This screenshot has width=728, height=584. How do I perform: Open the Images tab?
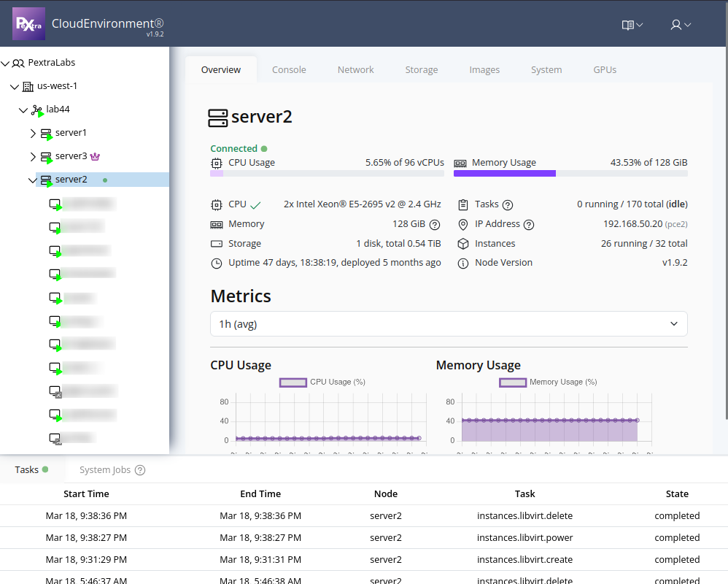click(x=484, y=69)
